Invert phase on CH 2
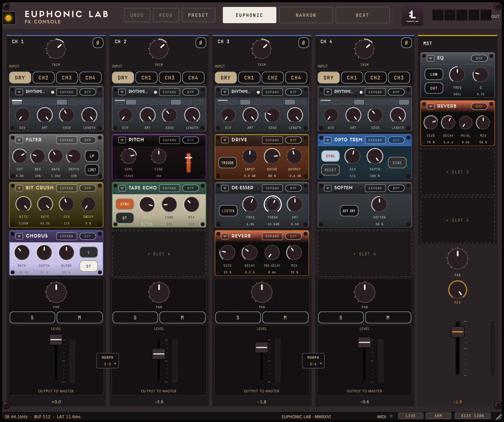Image resolution: width=504 pixels, height=422 pixels. 201,43
